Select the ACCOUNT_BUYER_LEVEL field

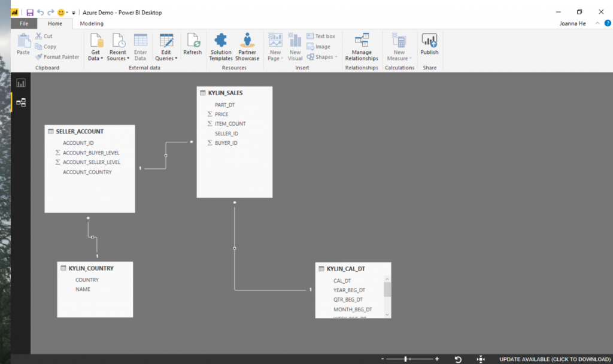point(91,153)
